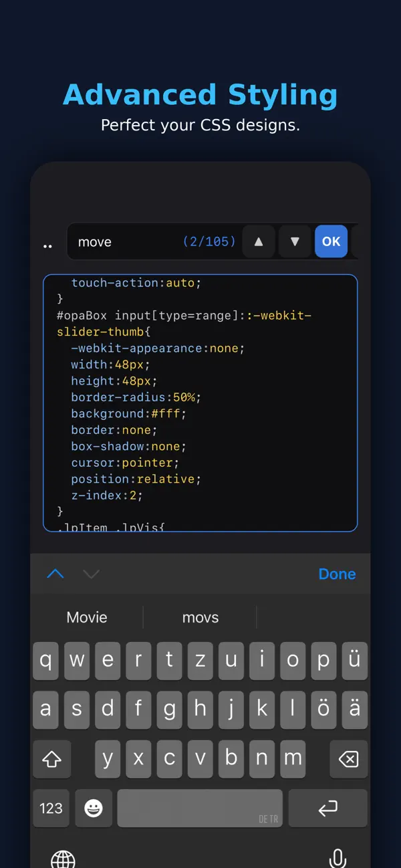Tap the ö key
Screen dimensions: 401x868
(323, 710)
